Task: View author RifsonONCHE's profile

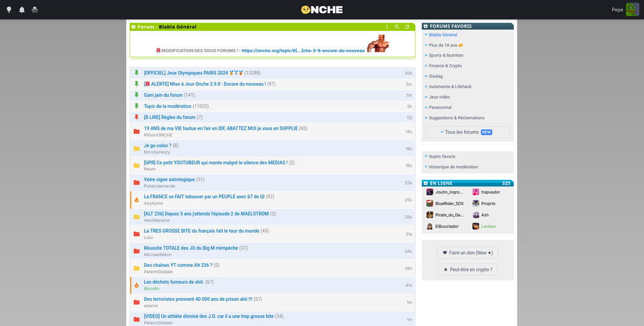Action: point(158,135)
